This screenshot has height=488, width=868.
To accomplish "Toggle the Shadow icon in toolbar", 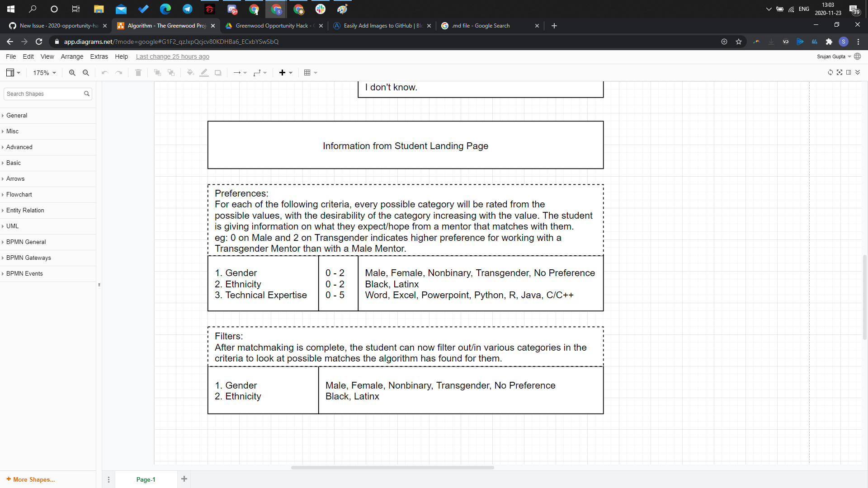I will (x=218, y=73).
